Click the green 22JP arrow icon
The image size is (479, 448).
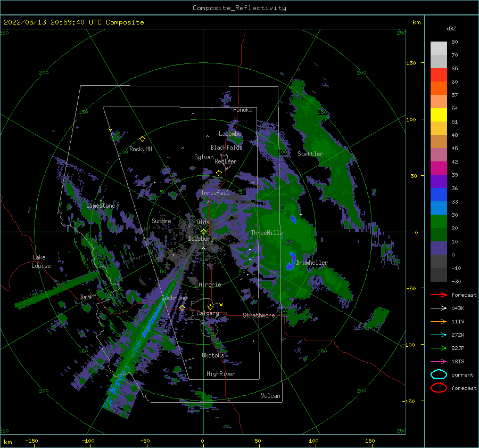[x=439, y=348]
